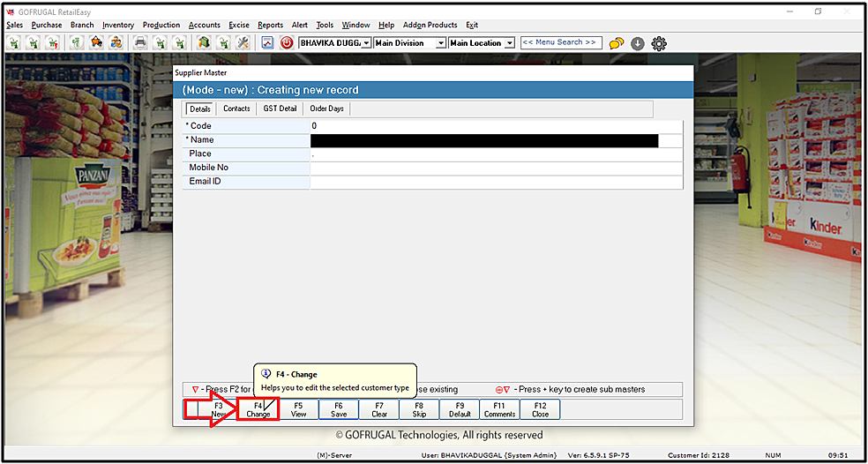Open the Excise menu

click(x=239, y=25)
